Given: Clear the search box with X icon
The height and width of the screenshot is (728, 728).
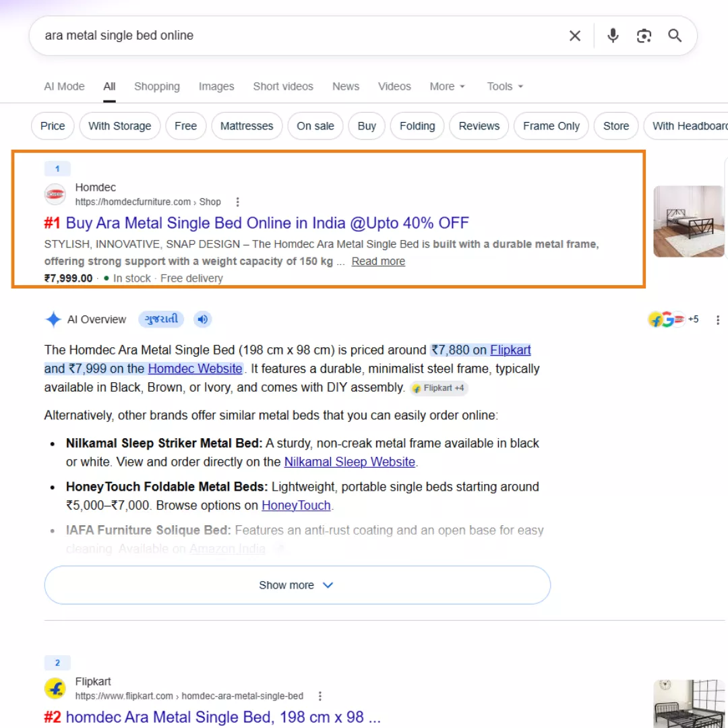Looking at the screenshot, I should [575, 36].
